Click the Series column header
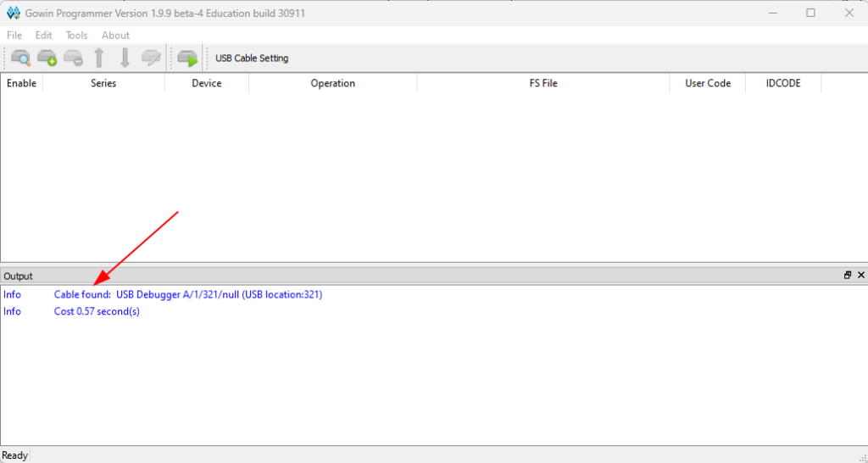Screen dimensions: 868x463 point(103,83)
